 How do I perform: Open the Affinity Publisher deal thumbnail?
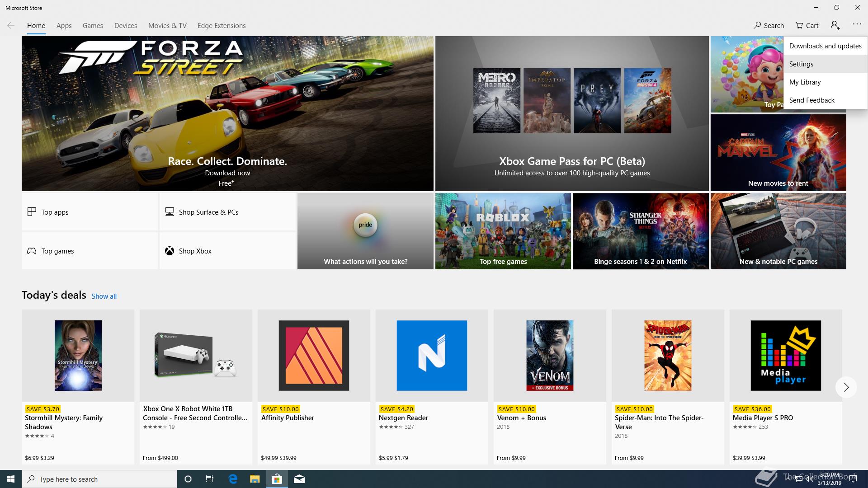314,356
